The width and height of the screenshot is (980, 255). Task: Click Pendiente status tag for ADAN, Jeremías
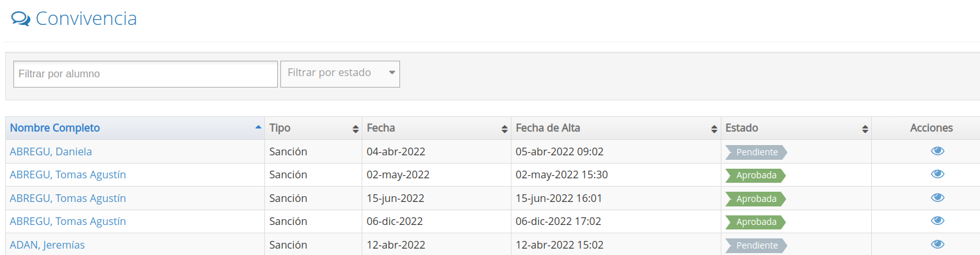click(x=756, y=245)
